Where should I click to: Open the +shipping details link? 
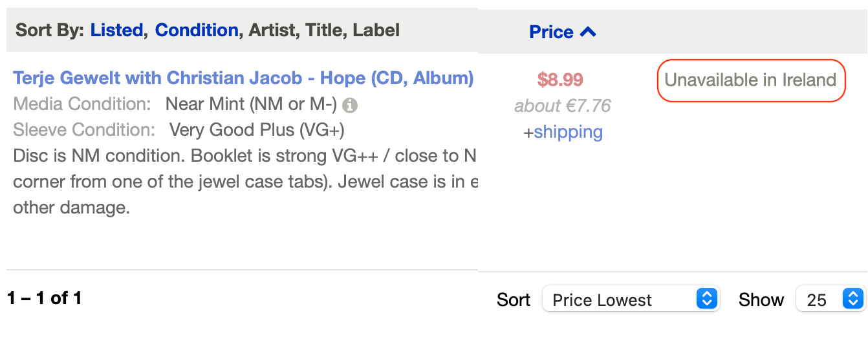coord(563,132)
